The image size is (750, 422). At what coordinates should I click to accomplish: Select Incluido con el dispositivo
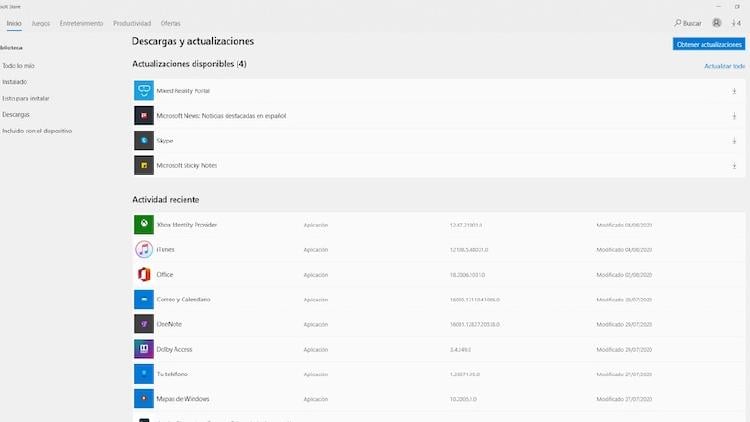tap(37, 131)
